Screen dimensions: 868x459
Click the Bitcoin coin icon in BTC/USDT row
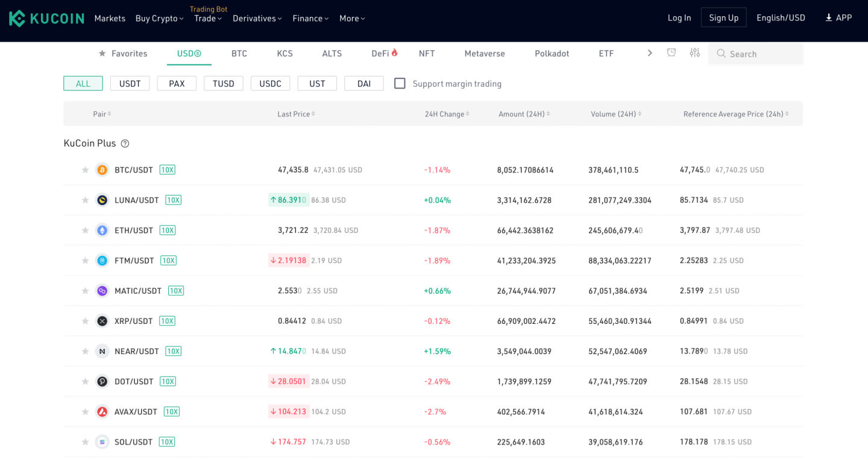[x=102, y=169]
